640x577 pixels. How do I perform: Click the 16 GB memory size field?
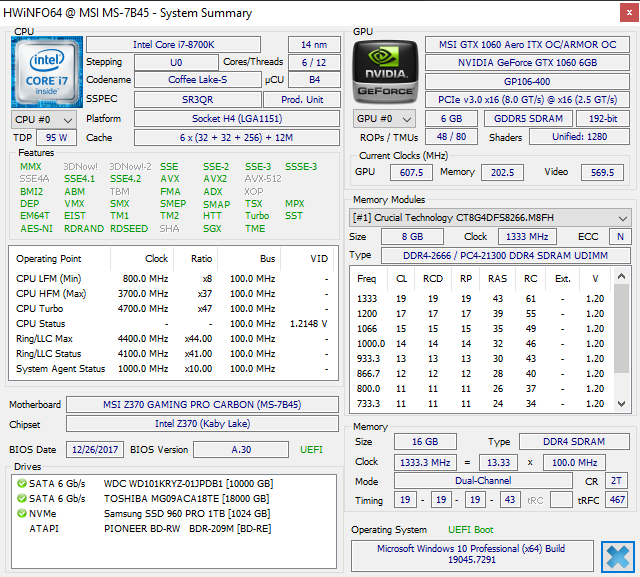(x=425, y=442)
